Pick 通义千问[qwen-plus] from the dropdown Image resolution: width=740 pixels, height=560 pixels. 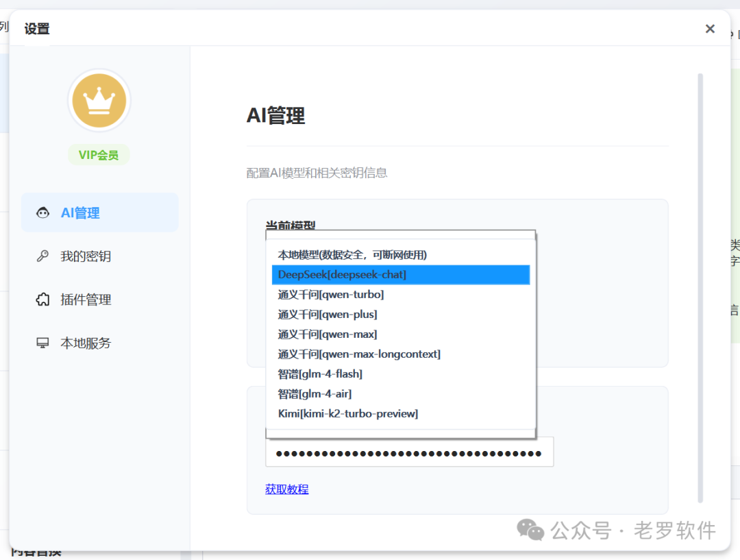click(x=401, y=315)
